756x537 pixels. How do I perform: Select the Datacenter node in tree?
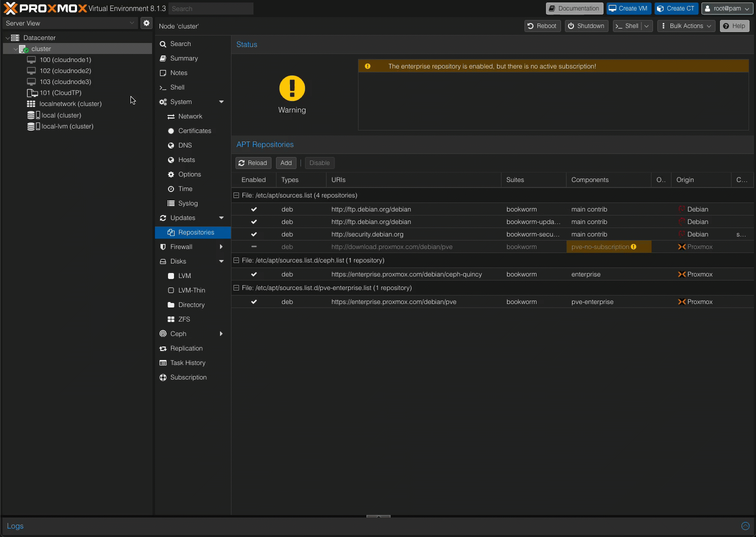(x=39, y=38)
